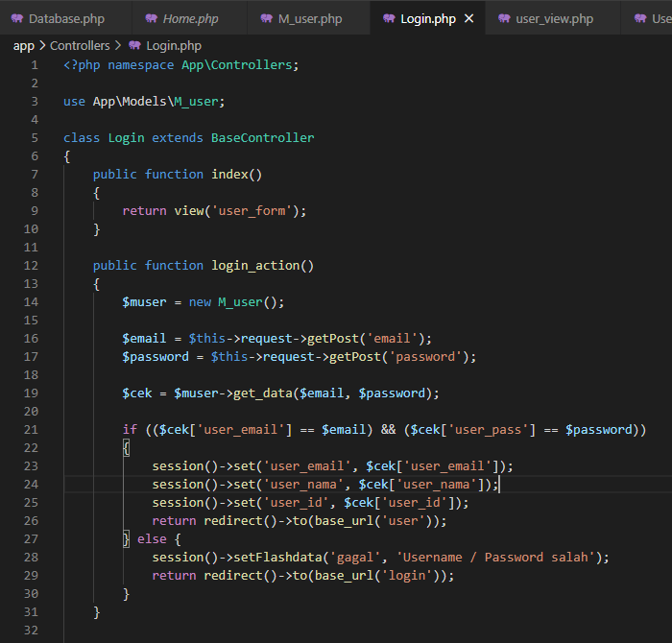
Task: Click 'App\Controllers' on line 1
Action: point(236,65)
